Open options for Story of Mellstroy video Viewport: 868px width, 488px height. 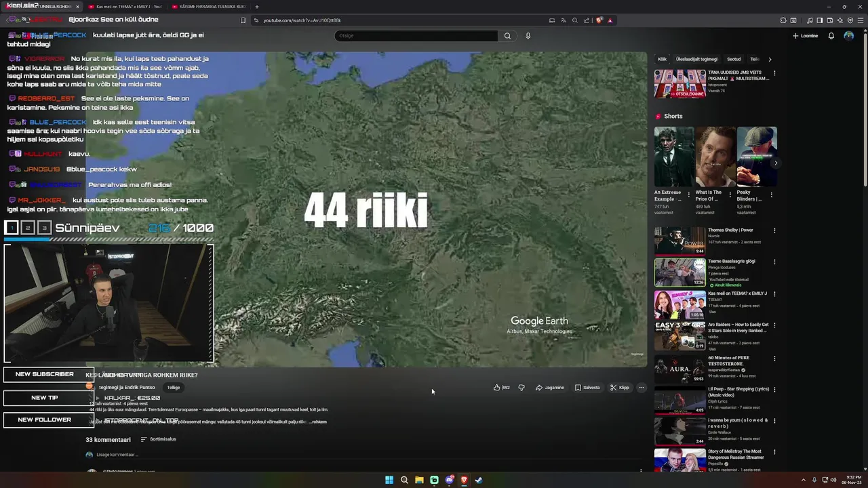pyautogui.click(x=774, y=452)
